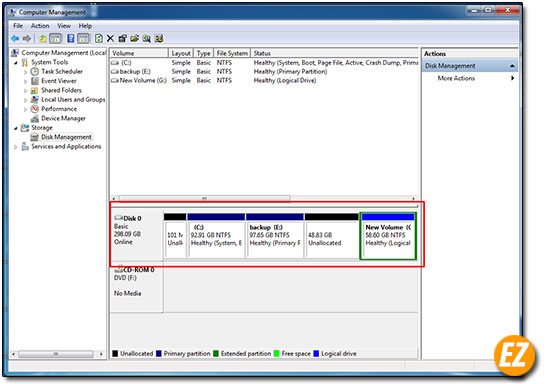Click the Properties toolbar icon

[123, 39]
